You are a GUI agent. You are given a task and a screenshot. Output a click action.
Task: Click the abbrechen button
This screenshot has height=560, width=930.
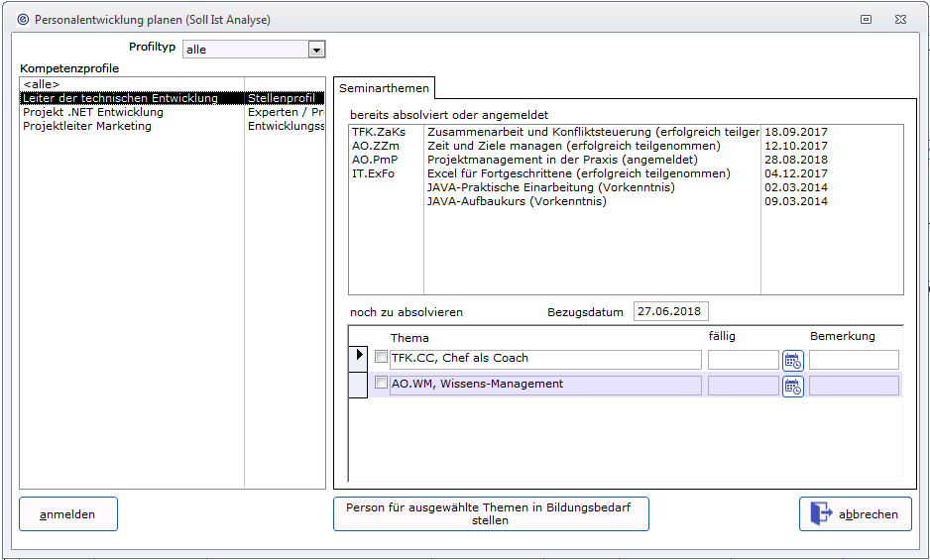point(855,514)
